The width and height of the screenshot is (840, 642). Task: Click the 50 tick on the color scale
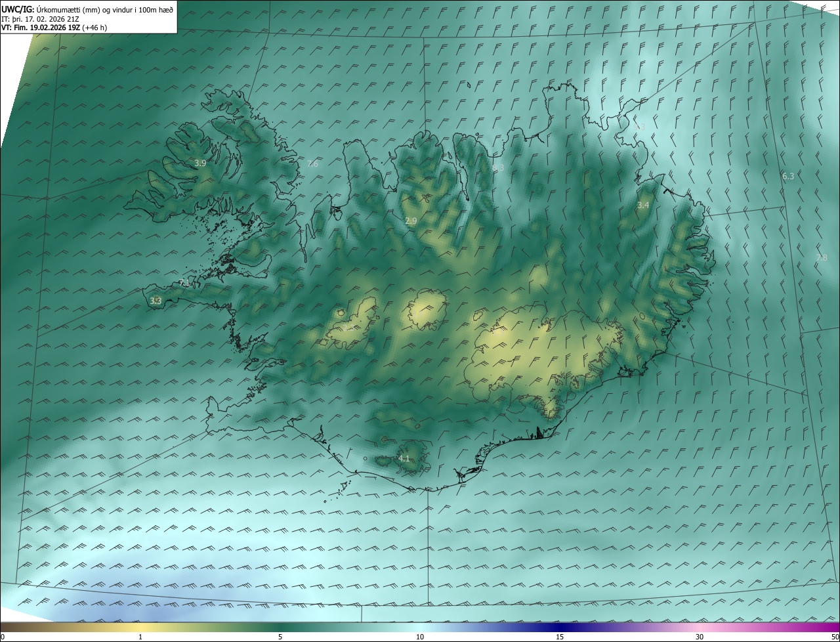pos(835,637)
